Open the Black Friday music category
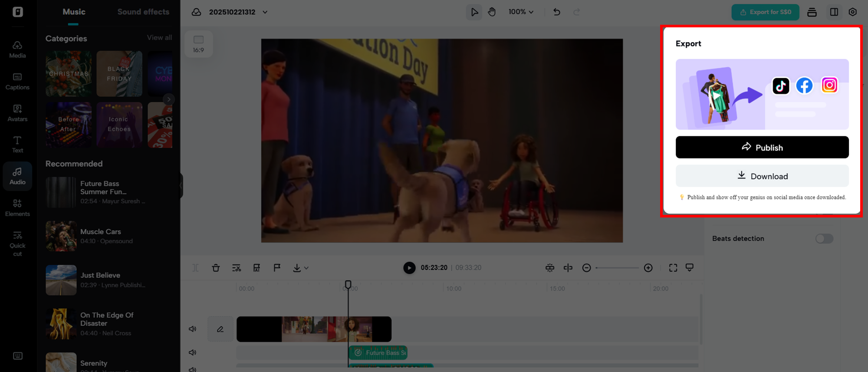 119,74
